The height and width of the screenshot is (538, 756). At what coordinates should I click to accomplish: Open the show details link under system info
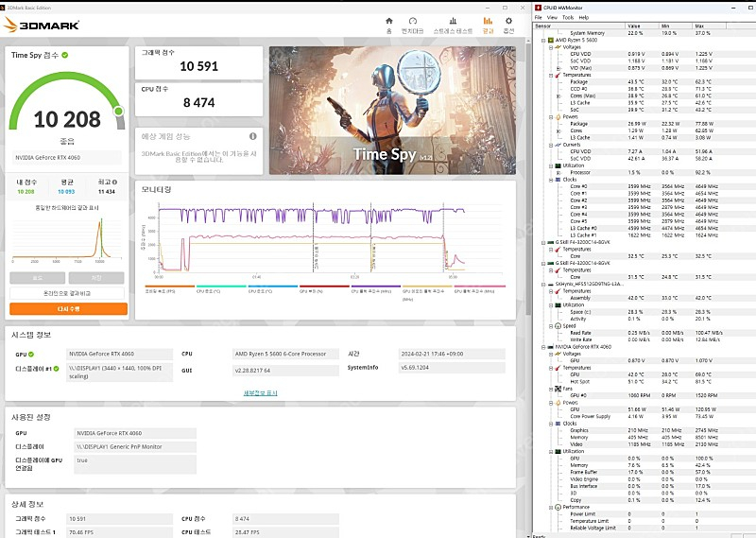point(261,392)
